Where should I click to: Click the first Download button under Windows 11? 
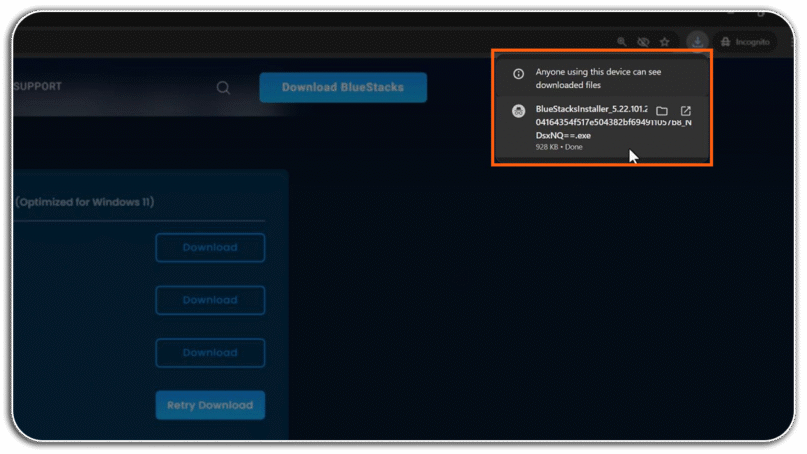click(x=210, y=248)
